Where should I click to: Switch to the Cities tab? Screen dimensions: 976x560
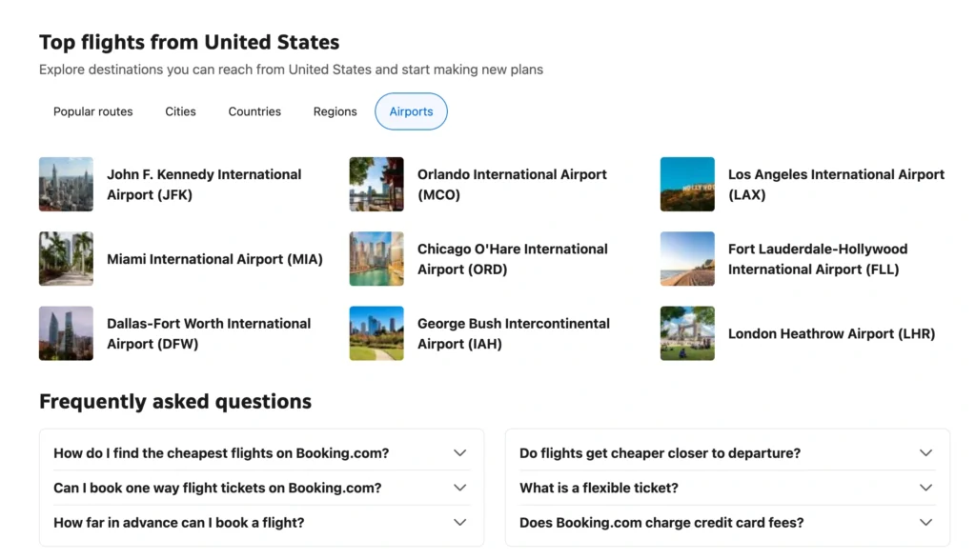coord(180,111)
